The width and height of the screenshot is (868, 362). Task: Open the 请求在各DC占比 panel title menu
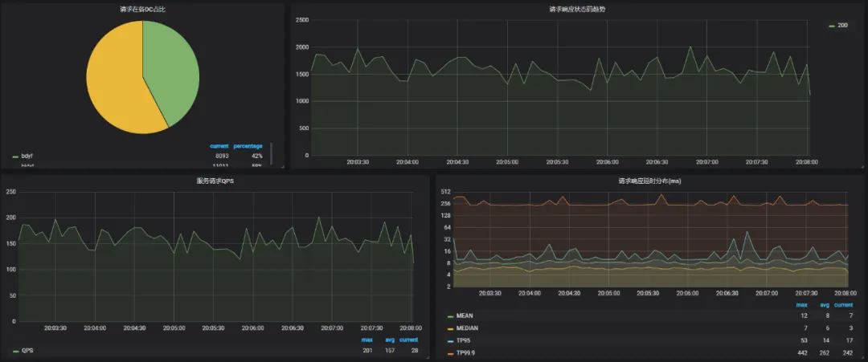click(x=143, y=9)
